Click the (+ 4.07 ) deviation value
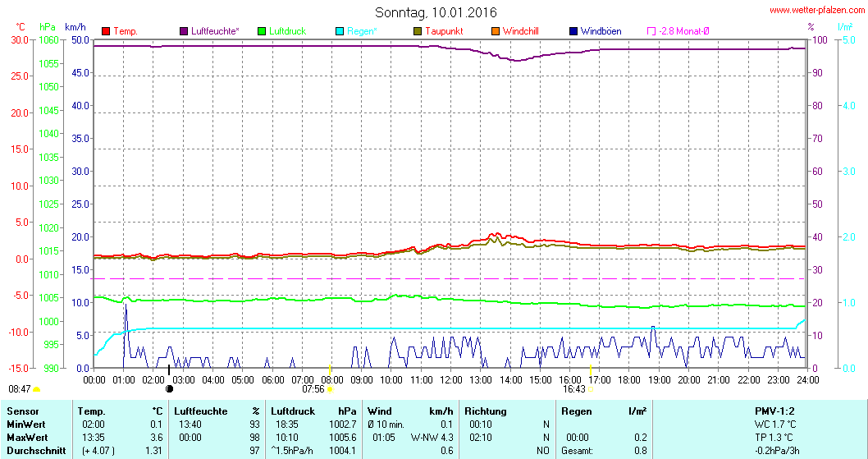Screen dimensions: 868x459 click(x=98, y=451)
